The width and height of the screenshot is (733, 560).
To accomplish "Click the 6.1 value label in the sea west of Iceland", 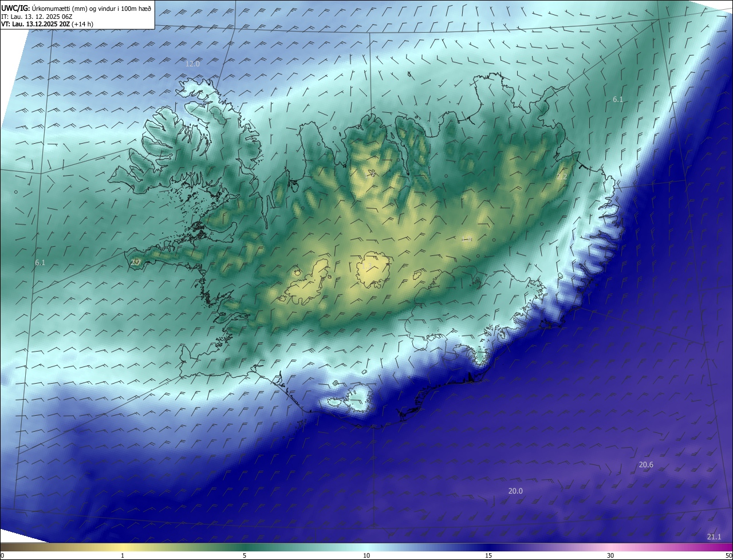I will point(40,262).
